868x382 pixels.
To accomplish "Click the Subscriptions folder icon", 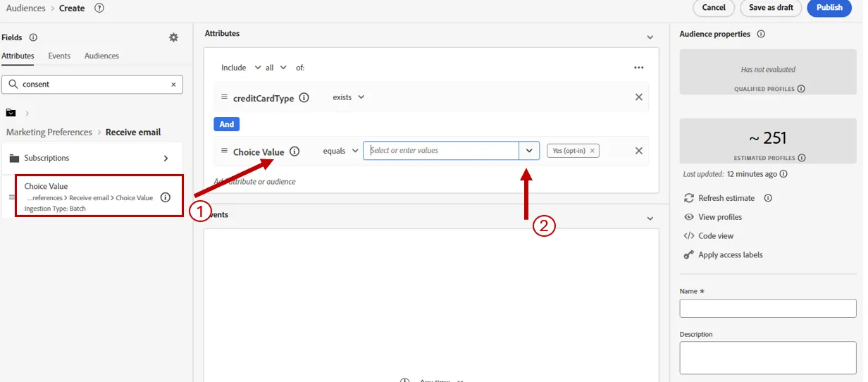I will click(x=14, y=159).
